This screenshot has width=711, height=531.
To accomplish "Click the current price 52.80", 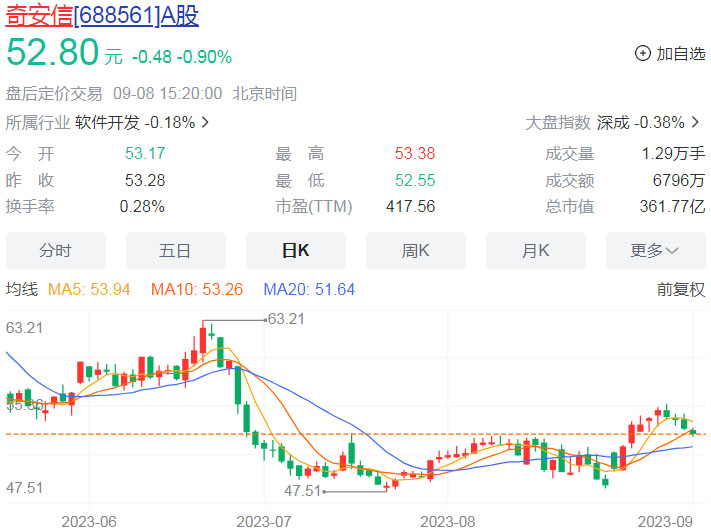I will (53, 52).
